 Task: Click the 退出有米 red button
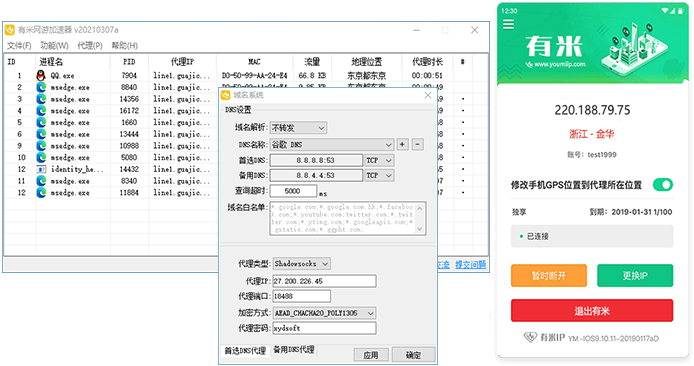[x=592, y=311]
